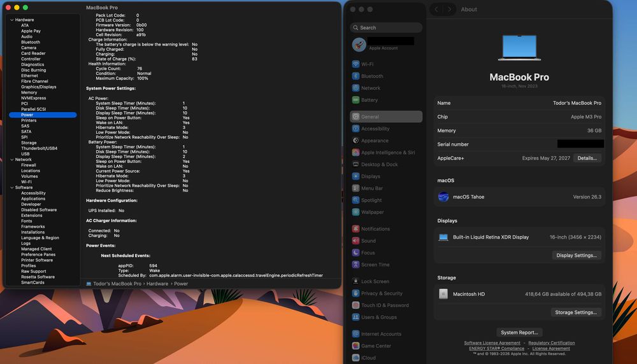Go back with About toolbar arrow
The width and height of the screenshot is (637, 364).
(x=436, y=10)
